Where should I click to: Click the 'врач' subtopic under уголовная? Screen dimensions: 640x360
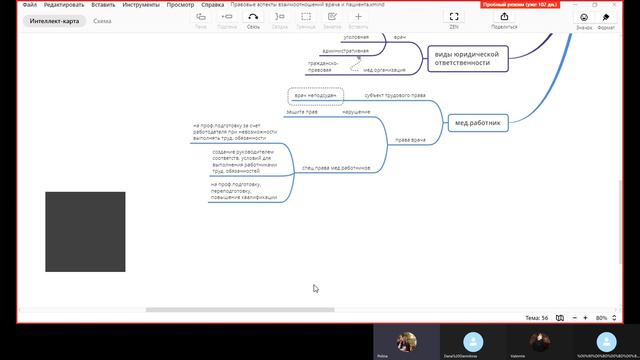click(x=400, y=37)
